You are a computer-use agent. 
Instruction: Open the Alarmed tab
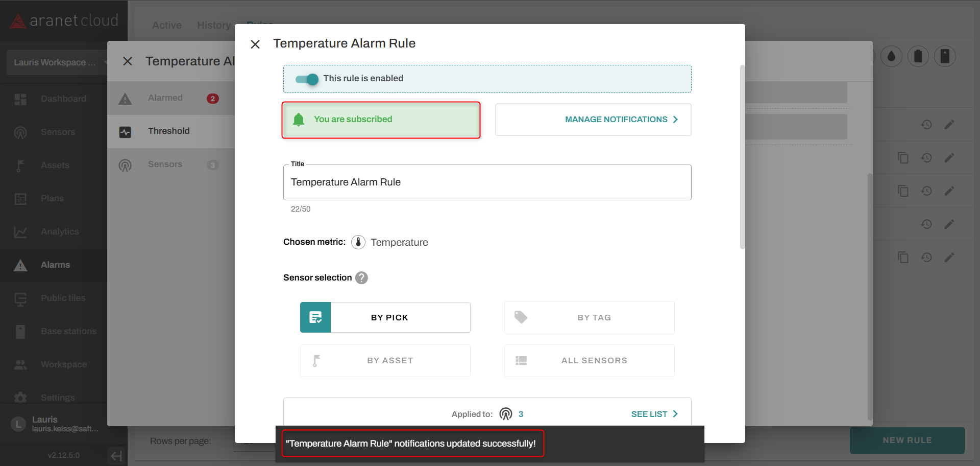pyautogui.click(x=165, y=98)
